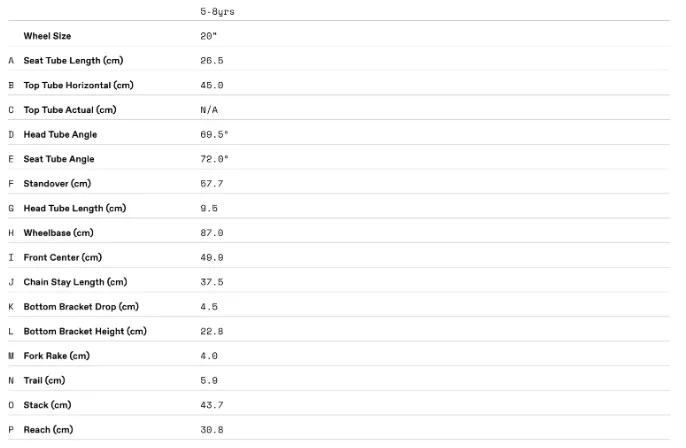This screenshot has width=686, height=448.
Task: Click the Seat Tube Angle value 72.0°
Action: coord(214,159)
